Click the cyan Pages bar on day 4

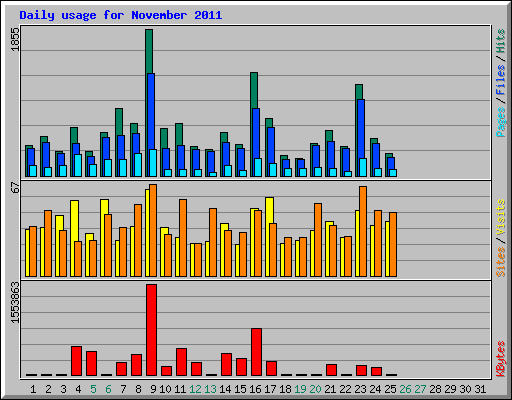(78, 165)
